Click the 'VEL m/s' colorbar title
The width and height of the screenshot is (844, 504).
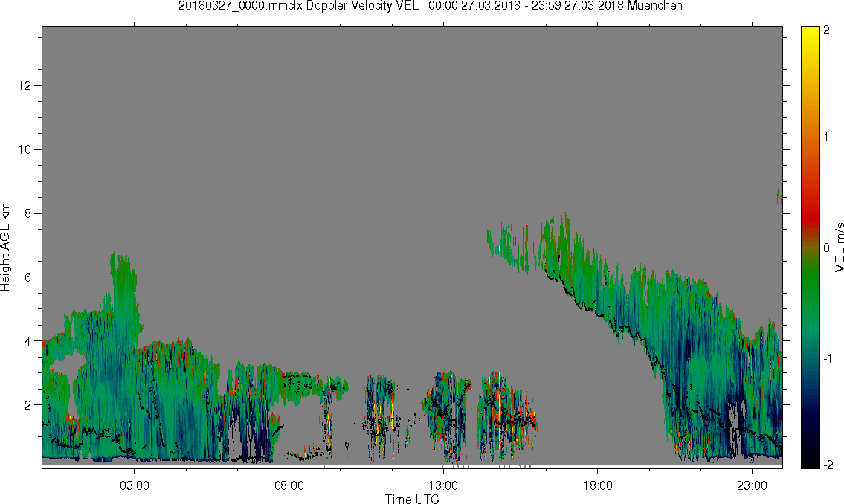[839, 246]
